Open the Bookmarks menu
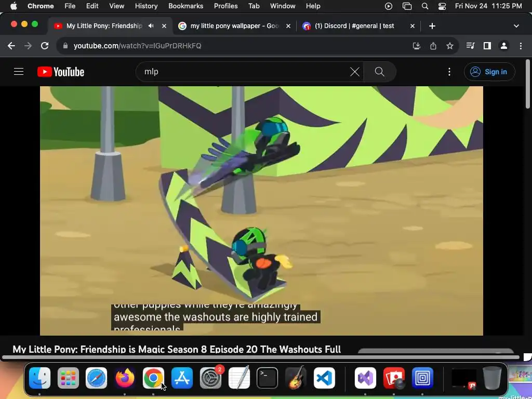This screenshot has height=399, width=532. [x=185, y=6]
